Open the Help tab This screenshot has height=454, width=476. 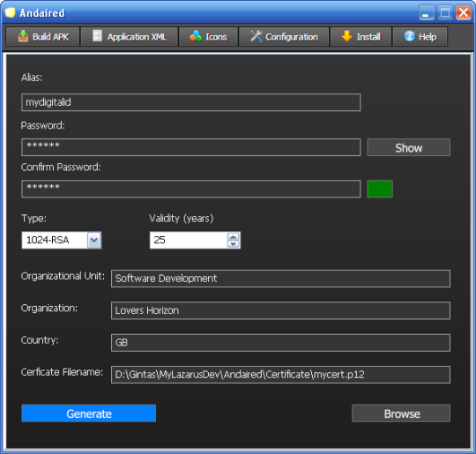(420, 37)
